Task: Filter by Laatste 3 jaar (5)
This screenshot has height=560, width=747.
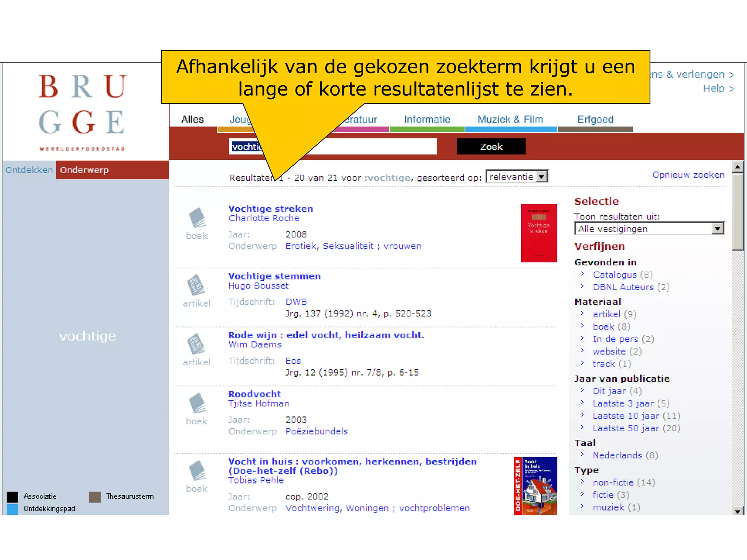Action: click(631, 403)
